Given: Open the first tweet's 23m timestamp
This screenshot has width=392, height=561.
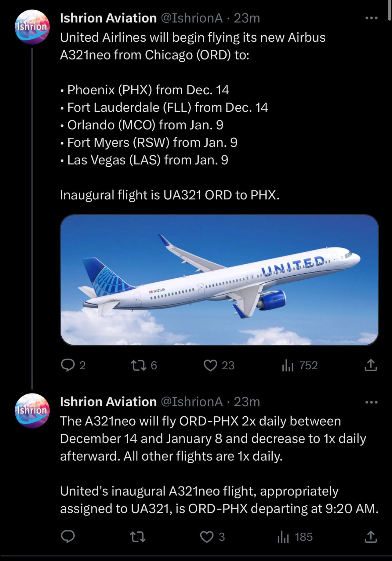Looking at the screenshot, I should point(247,18).
